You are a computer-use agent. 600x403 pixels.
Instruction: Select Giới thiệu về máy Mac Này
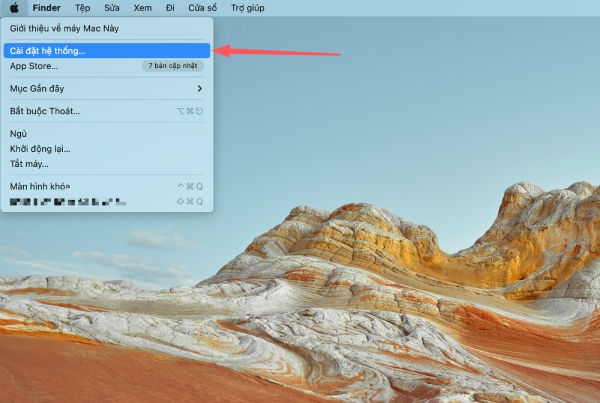pyautogui.click(x=107, y=28)
